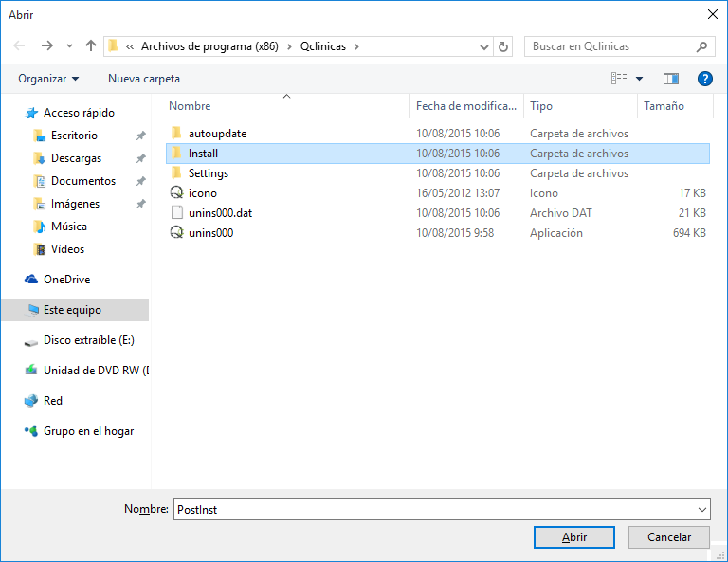The height and width of the screenshot is (562, 728).
Task: Expand the address bar history dropdown
Action: [x=483, y=45]
